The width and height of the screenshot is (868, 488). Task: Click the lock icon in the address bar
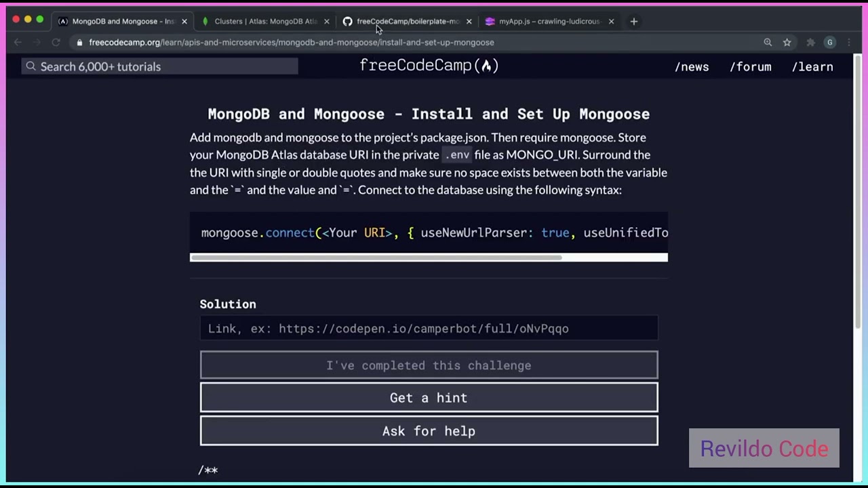click(x=80, y=42)
